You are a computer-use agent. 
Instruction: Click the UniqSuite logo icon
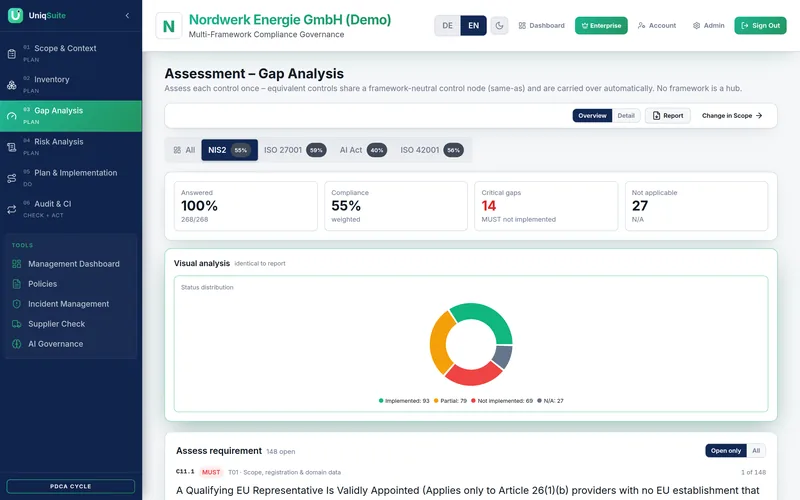click(x=15, y=15)
